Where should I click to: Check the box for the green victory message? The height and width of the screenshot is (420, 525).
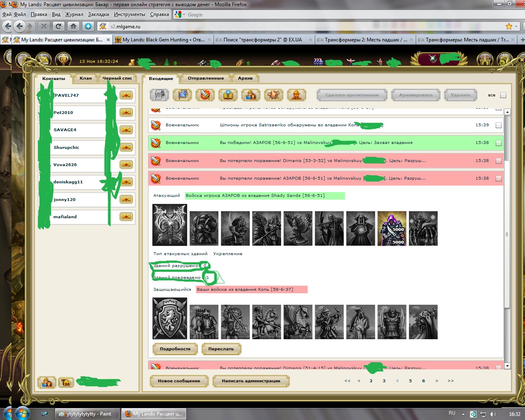pyautogui.click(x=499, y=143)
